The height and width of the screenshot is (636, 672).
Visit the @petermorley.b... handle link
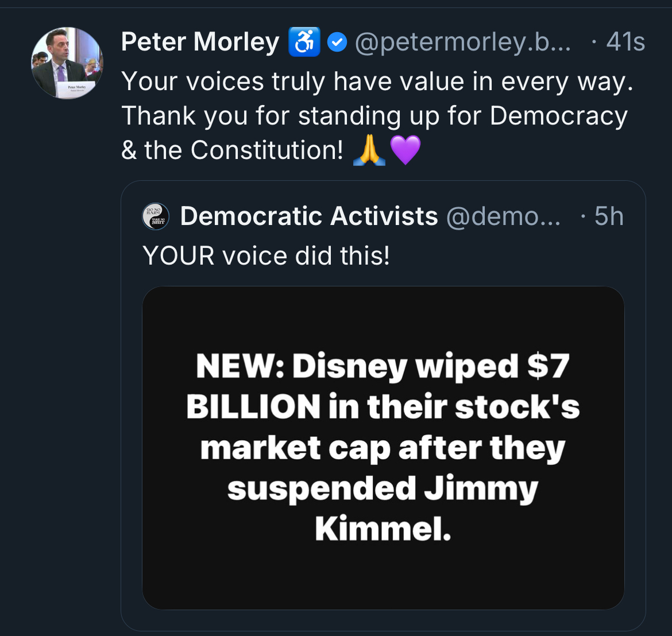[x=463, y=42]
